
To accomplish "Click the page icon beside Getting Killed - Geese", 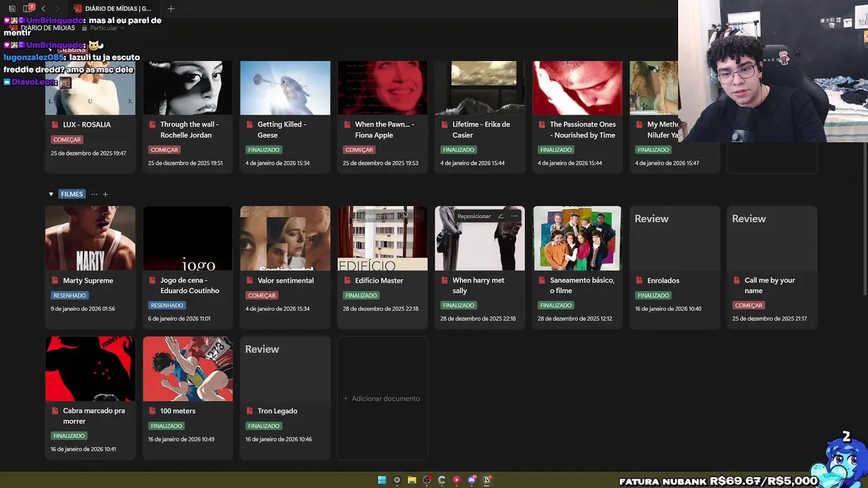I will pyautogui.click(x=250, y=125).
